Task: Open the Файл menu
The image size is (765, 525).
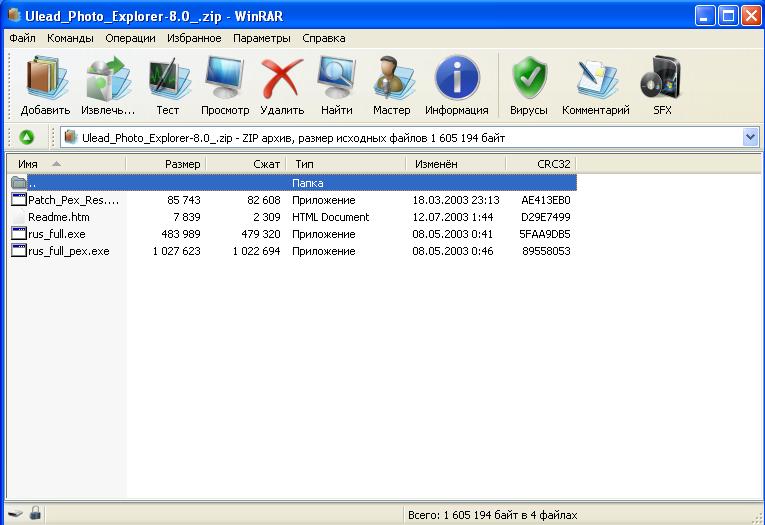Action: click(22, 38)
